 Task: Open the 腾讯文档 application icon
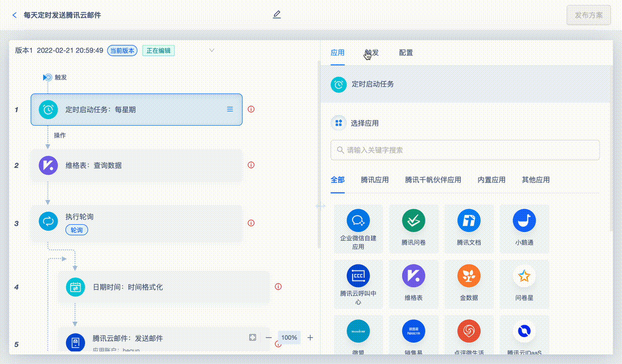[x=469, y=220]
